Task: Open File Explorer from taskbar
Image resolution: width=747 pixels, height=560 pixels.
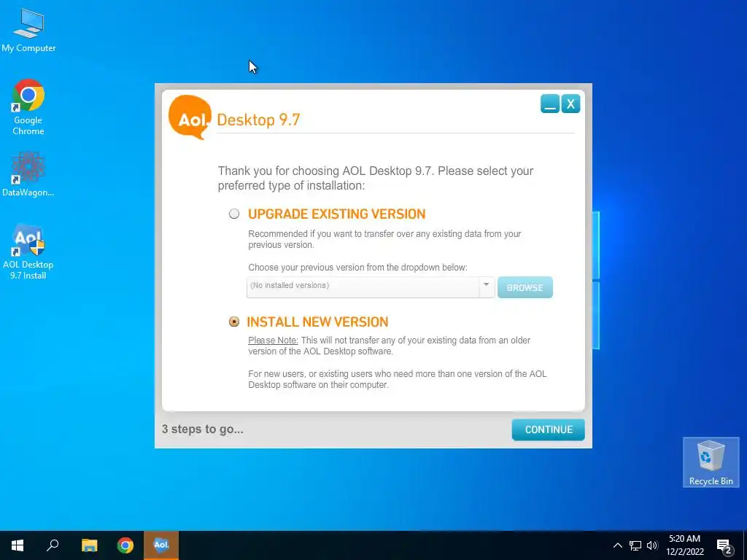Action: pyautogui.click(x=89, y=545)
